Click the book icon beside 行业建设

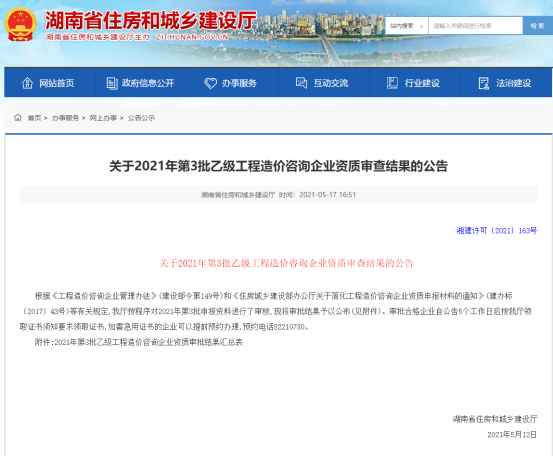pyautogui.click(x=392, y=83)
